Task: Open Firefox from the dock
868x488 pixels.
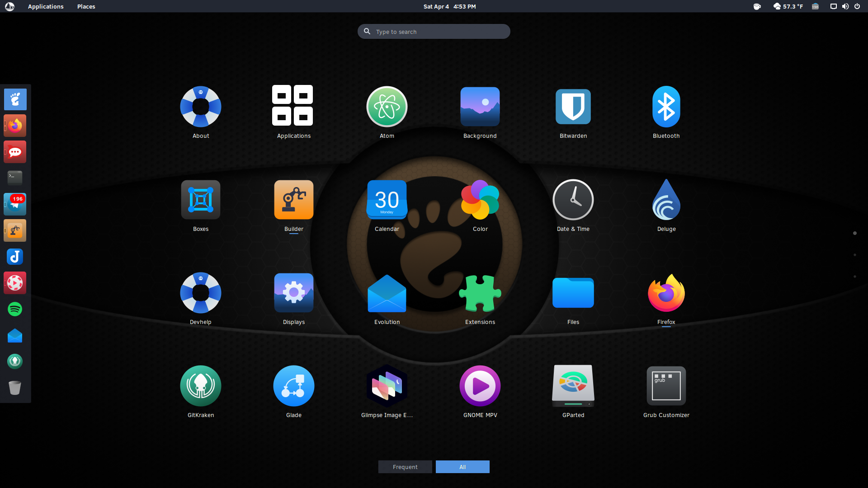Action: [x=15, y=126]
